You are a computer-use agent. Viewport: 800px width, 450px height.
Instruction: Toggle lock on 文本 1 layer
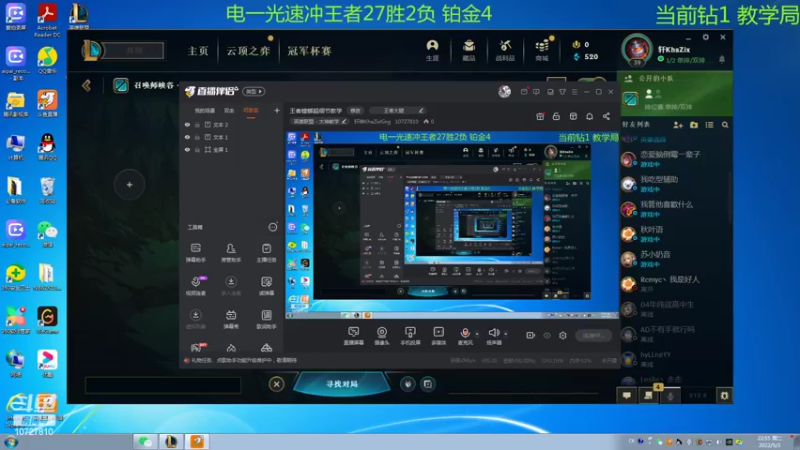pos(197,137)
